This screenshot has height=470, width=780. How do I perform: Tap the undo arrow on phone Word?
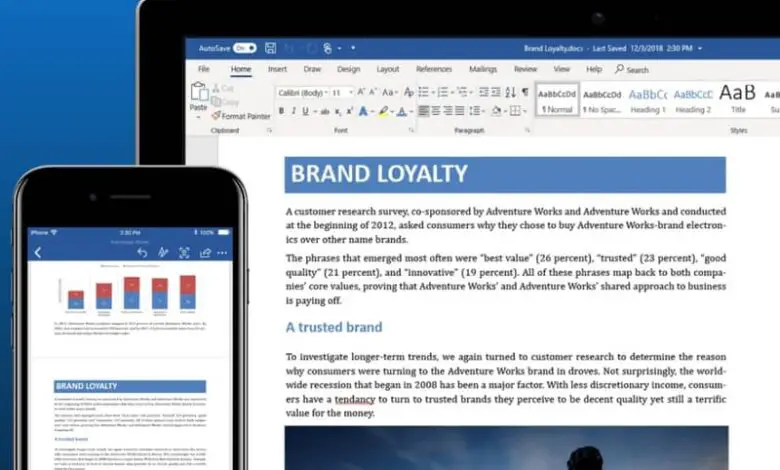tap(142, 253)
